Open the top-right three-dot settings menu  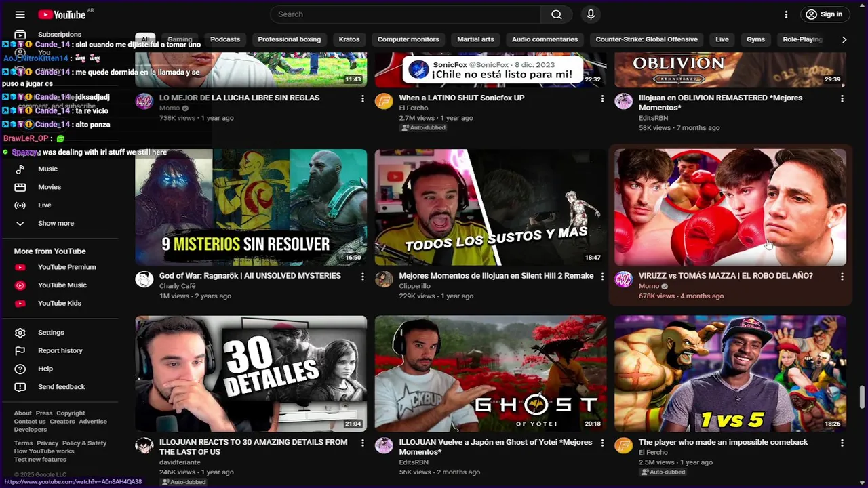coord(786,14)
